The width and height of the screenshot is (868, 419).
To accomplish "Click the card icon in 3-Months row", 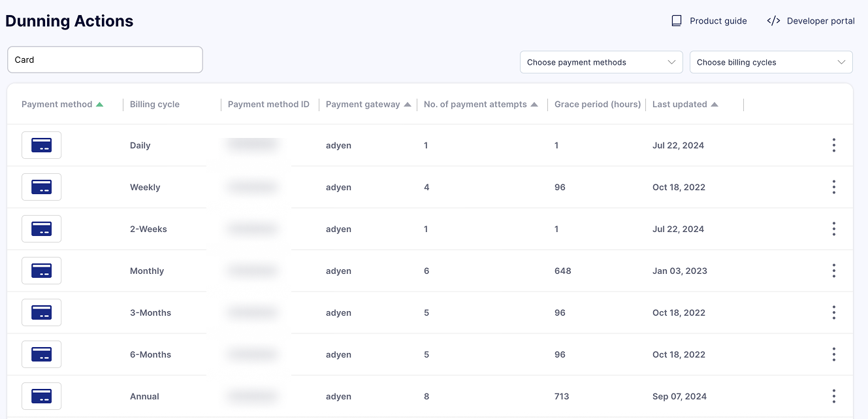I will (42, 312).
